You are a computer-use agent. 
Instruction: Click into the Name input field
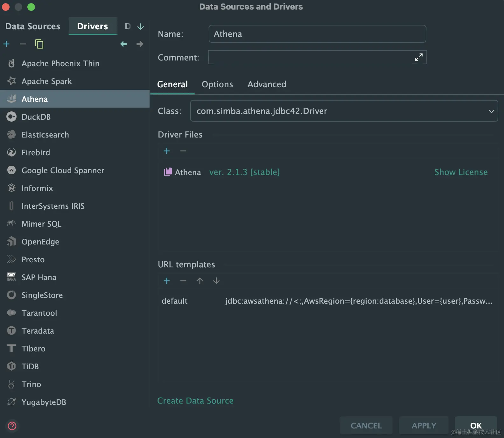[317, 34]
